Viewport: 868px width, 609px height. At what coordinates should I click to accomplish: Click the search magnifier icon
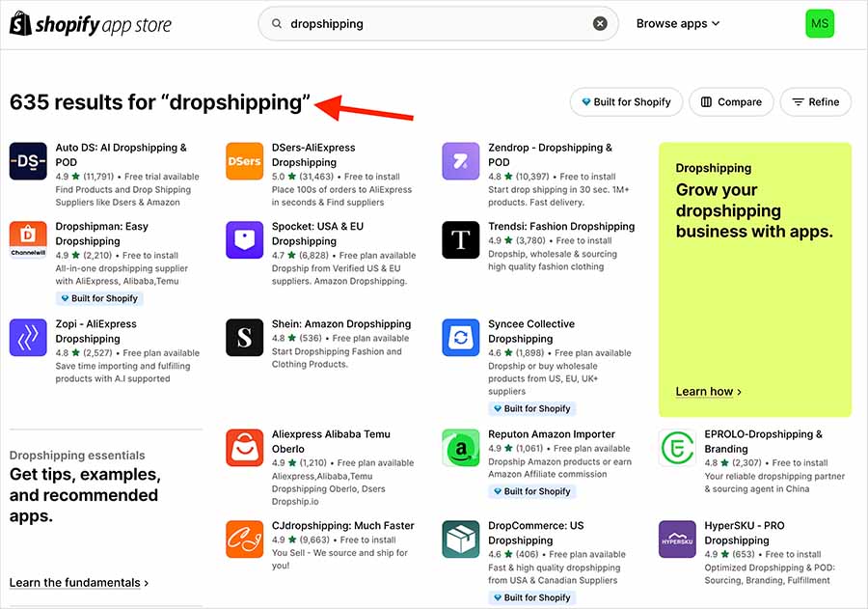(x=276, y=23)
